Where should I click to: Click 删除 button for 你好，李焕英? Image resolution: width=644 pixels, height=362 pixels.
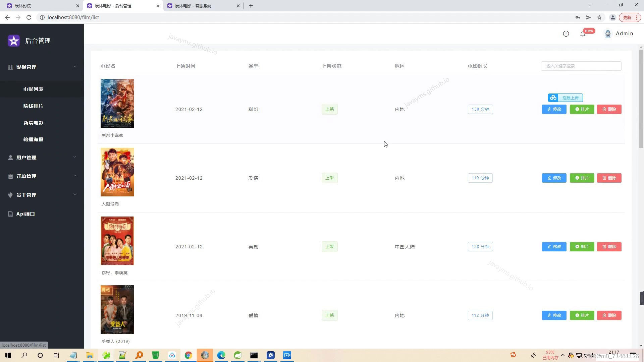609,247
